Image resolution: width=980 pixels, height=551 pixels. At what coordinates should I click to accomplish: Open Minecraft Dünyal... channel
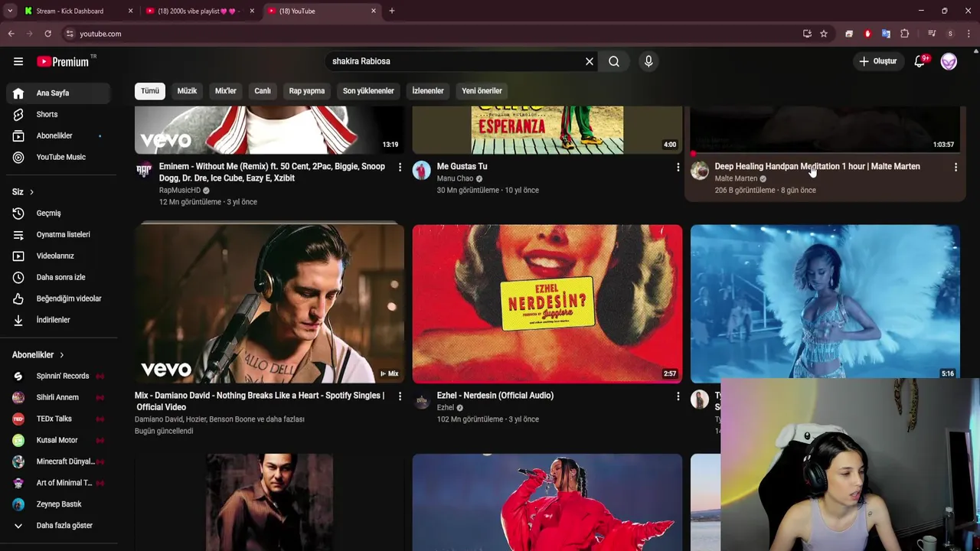pos(58,462)
